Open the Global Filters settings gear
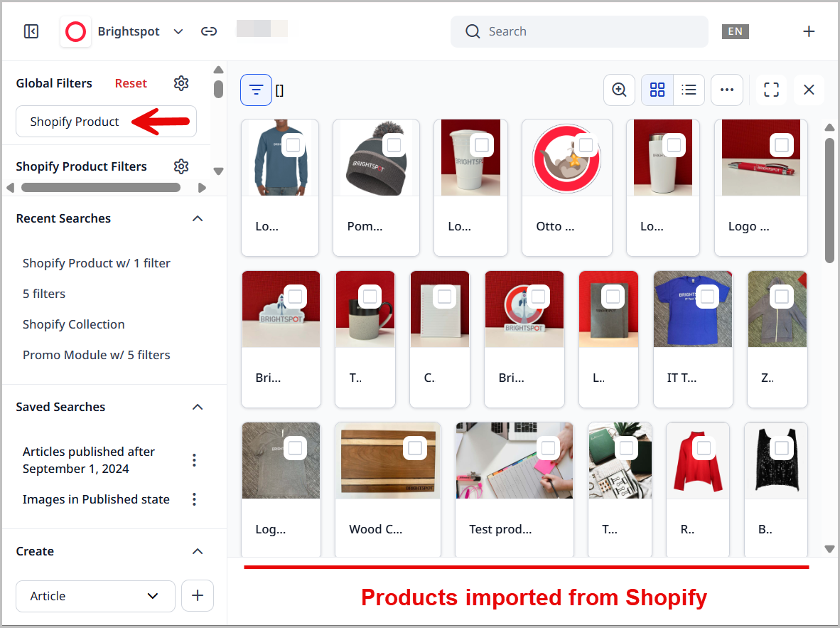The height and width of the screenshot is (628, 840). (181, 83)
